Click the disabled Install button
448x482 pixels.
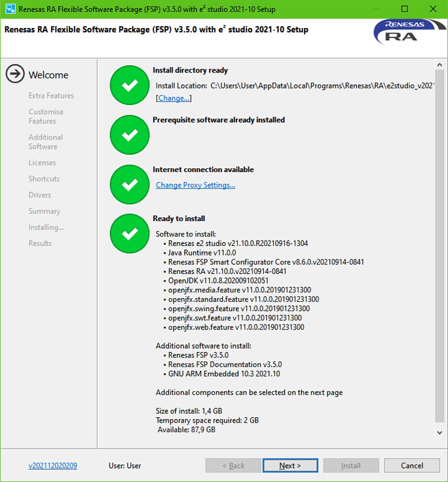(351, 465)
